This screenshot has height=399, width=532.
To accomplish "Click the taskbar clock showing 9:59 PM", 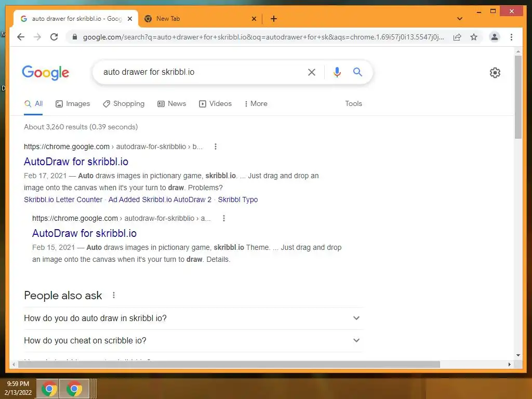I will pyautogui.click(x=18, y=388).
